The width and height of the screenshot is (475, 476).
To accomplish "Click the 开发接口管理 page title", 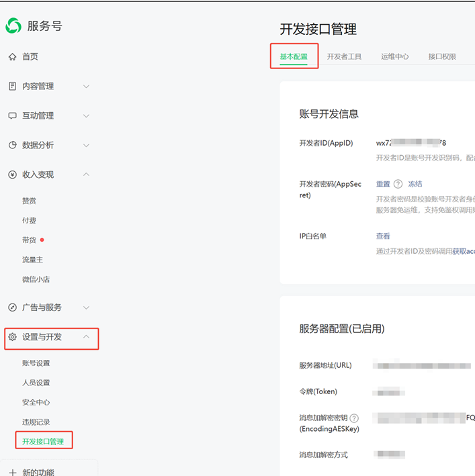I will [x=318, y=29].
